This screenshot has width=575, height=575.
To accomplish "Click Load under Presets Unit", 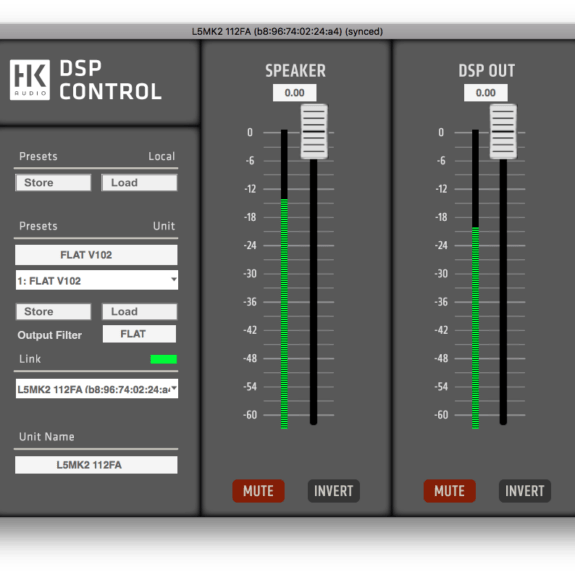I will coord(139,311).
